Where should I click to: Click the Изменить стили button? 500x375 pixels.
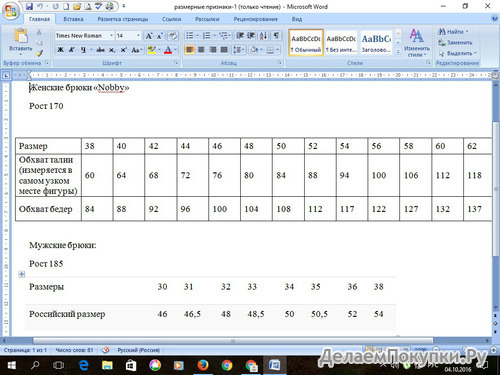[417, 43]
